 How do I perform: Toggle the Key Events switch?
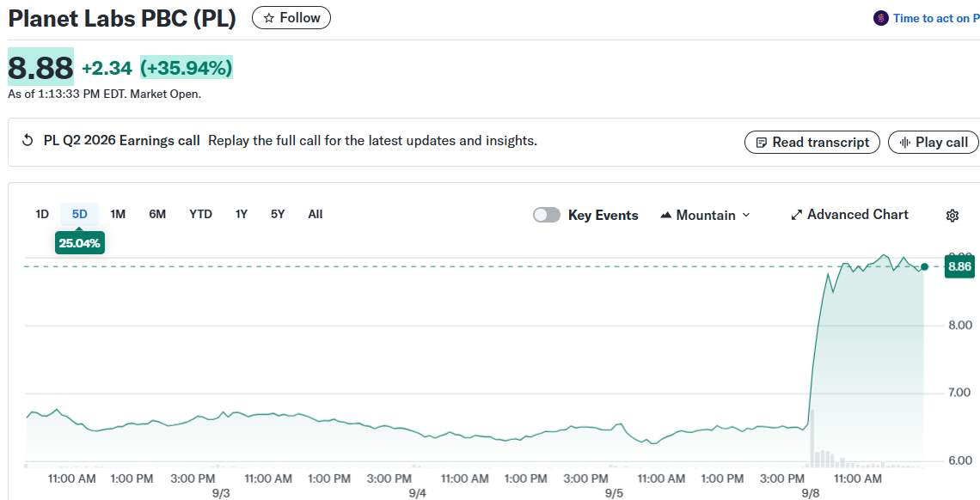[x=546, y=216]
